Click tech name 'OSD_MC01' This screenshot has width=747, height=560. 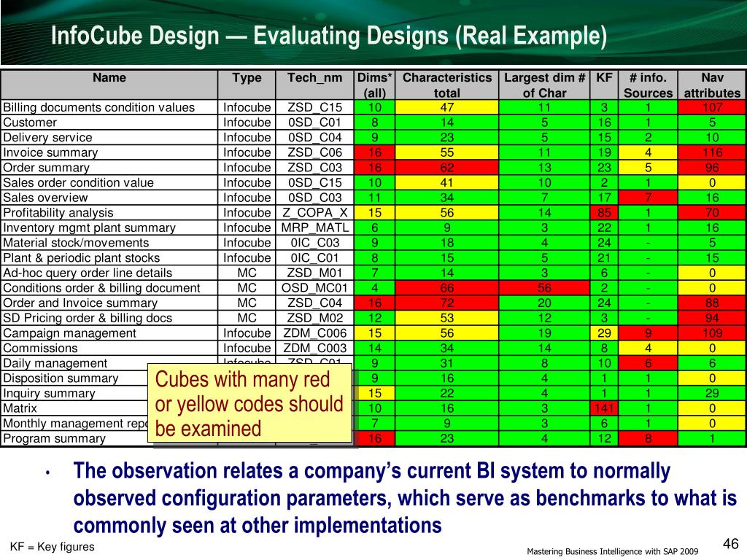pos(314,288)
